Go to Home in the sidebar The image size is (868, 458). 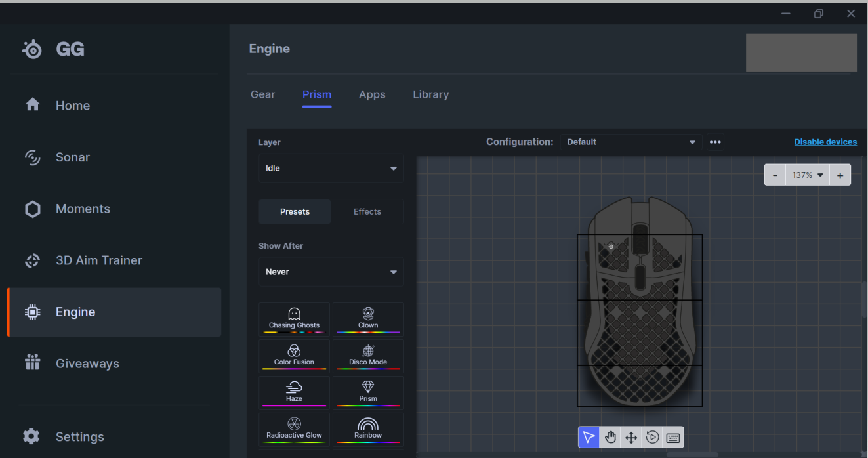point(114,106)
